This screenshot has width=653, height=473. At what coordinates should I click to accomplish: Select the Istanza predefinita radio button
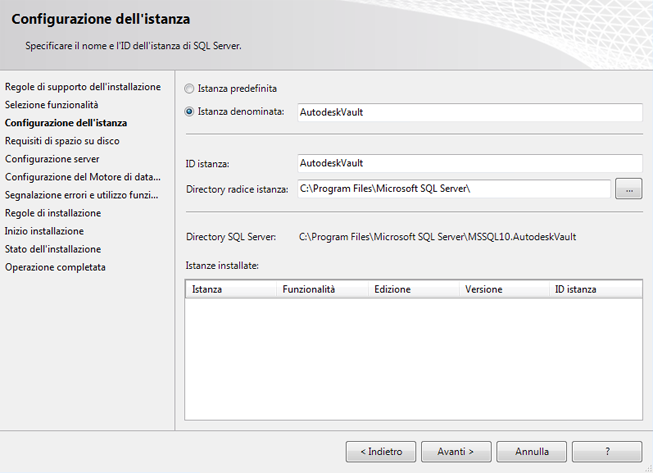tap(189, 89)
